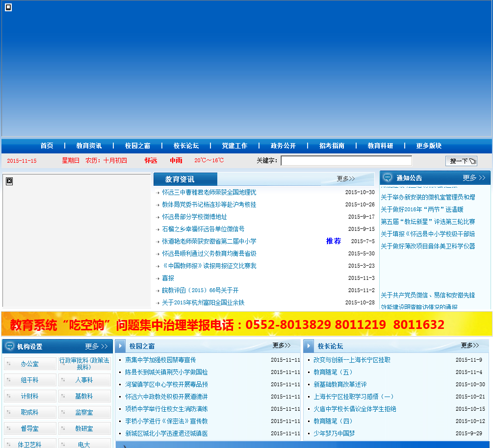The width and height of the screenshot is (493, 448).
Task: Open the 行政审批科(政策法规科) department button
Action: (84, 364)
